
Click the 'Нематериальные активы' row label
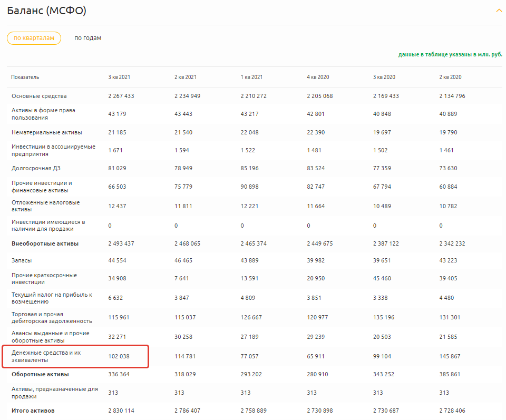[47, 132]
